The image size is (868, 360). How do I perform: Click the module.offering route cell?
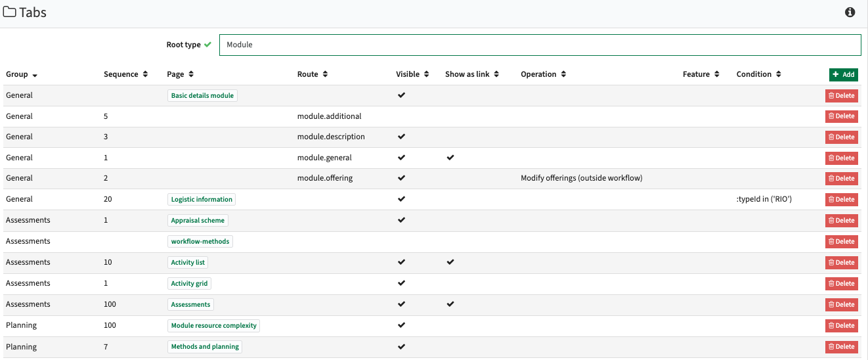(325, 178)
